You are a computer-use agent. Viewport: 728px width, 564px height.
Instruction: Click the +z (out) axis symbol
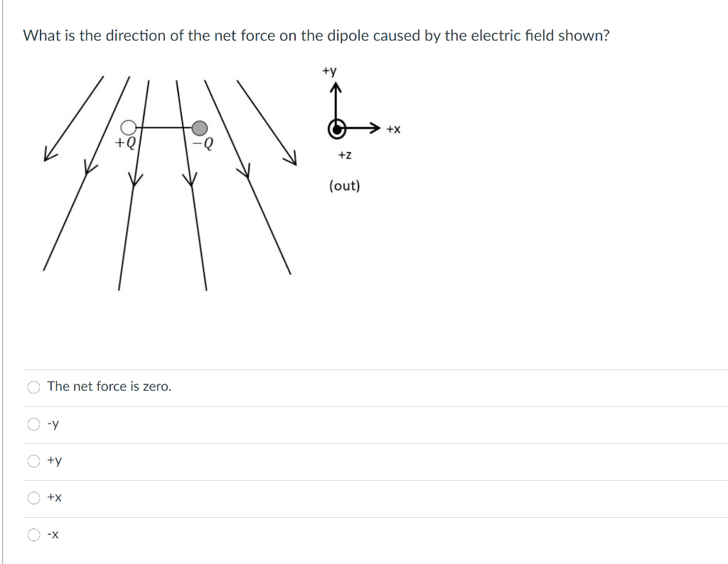click(336, 129)
